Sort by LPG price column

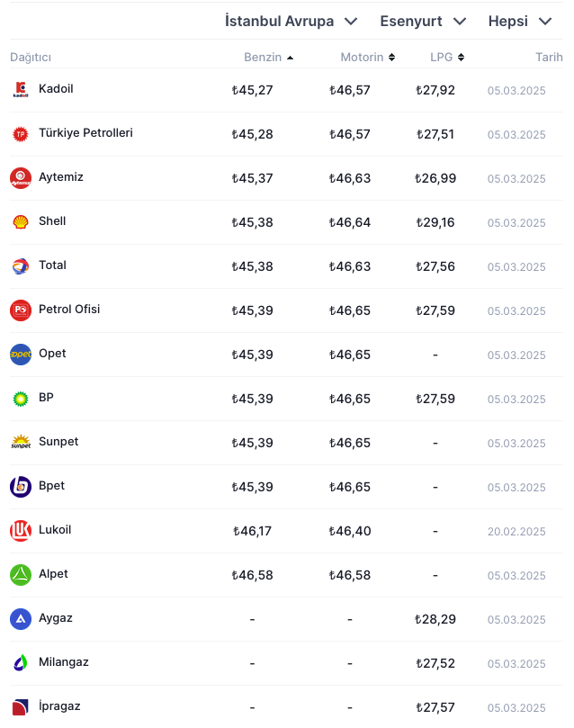coord(446,58)
